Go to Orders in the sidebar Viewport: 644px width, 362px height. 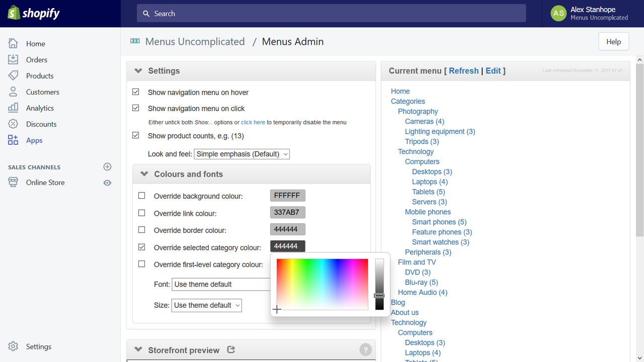37,60
